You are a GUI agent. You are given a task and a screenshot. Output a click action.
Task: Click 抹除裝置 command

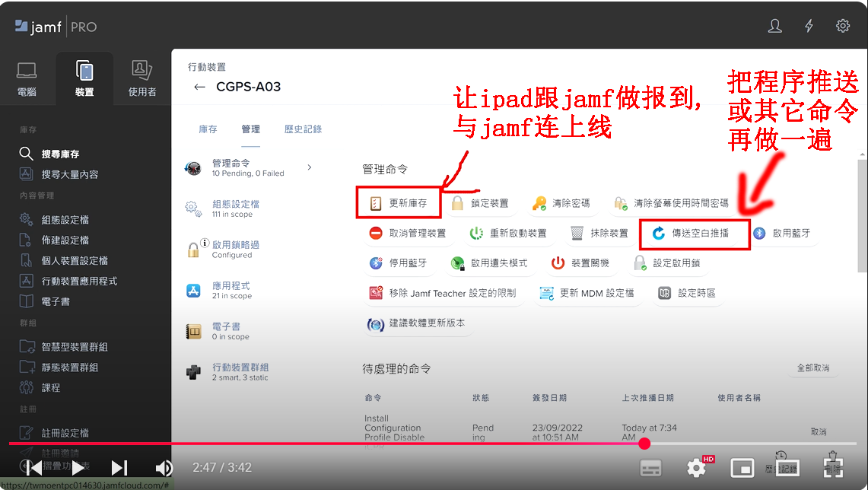point(599,233)
